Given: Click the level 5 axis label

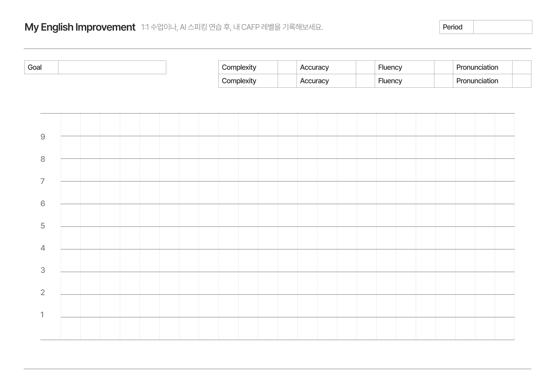Looking at the screenshot, I should (x=43, y=226).
